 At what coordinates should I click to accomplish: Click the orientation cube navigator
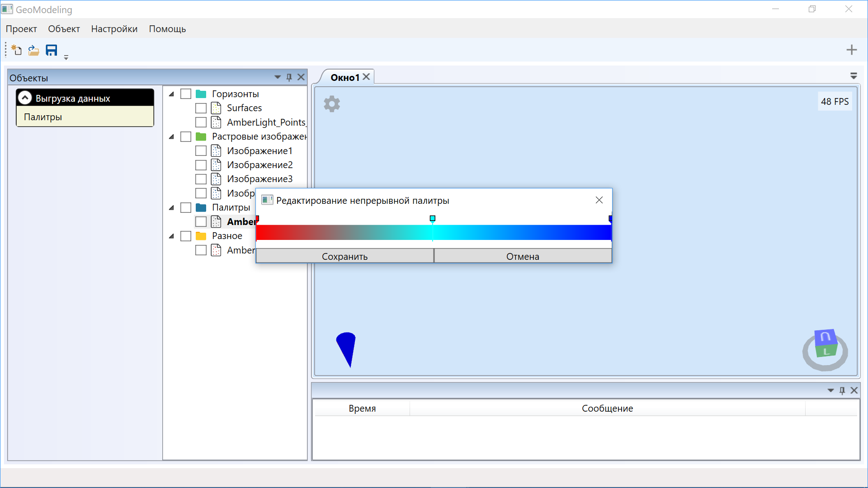825,350
